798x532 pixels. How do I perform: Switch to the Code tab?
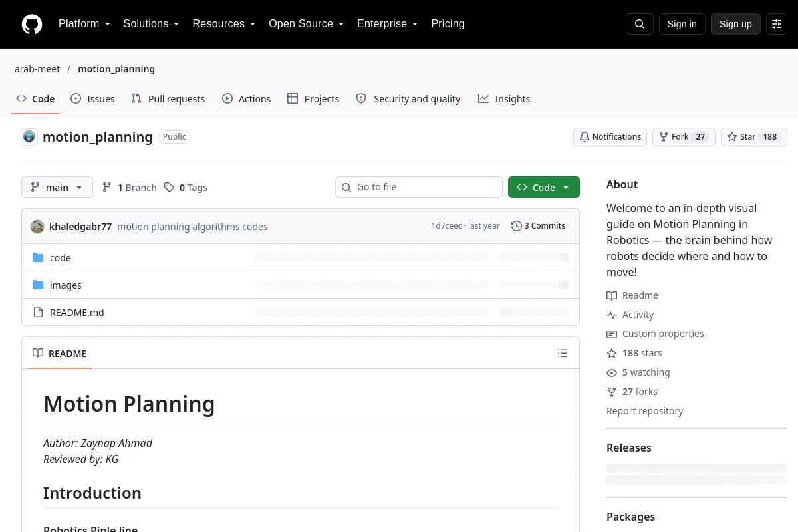click(35, 99)
